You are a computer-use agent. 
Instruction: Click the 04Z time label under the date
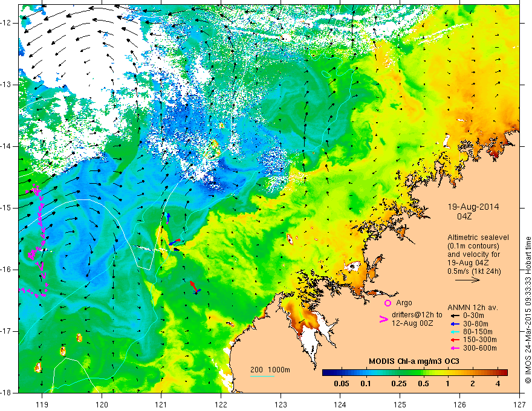pyautogui.click(x=464, y=216)
